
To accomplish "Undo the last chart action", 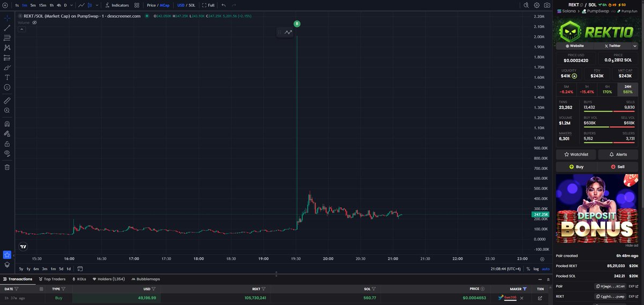I will coord(223,5).
